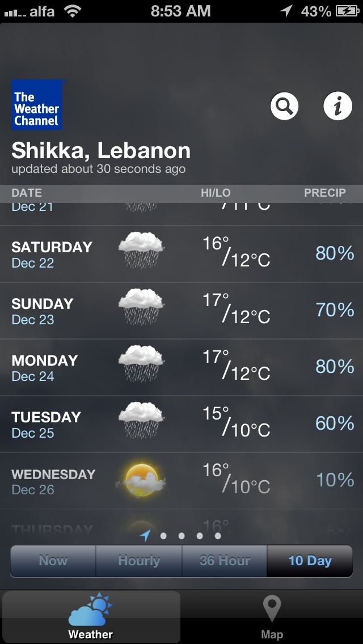
Task: Select the 36 Hour forecast
Action: click(225, 561)
